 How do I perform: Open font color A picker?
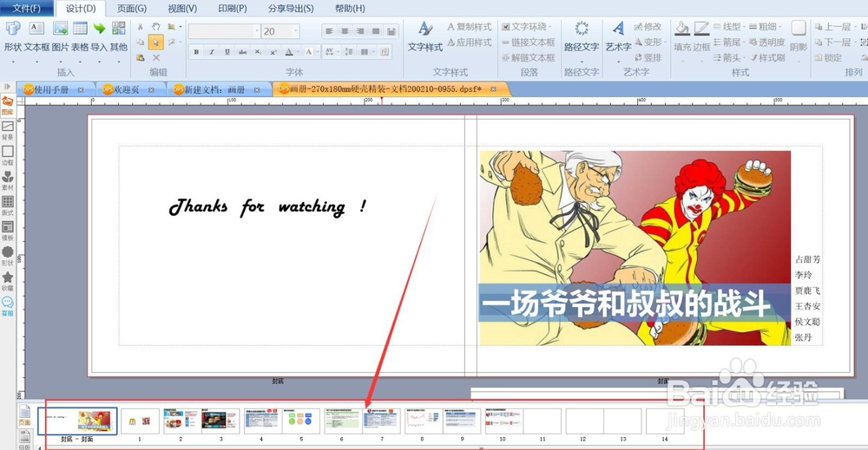point(289,52)
